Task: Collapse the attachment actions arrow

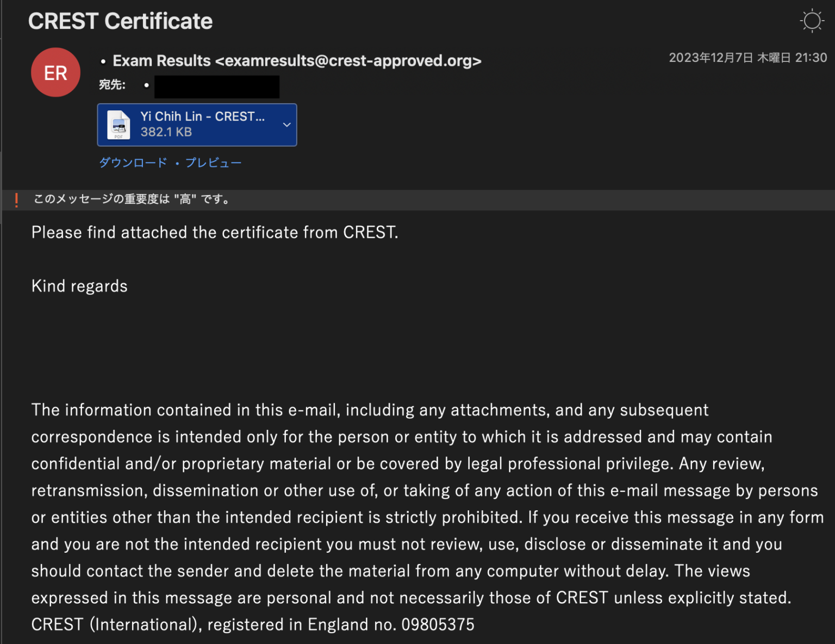Action: point(286,124)
